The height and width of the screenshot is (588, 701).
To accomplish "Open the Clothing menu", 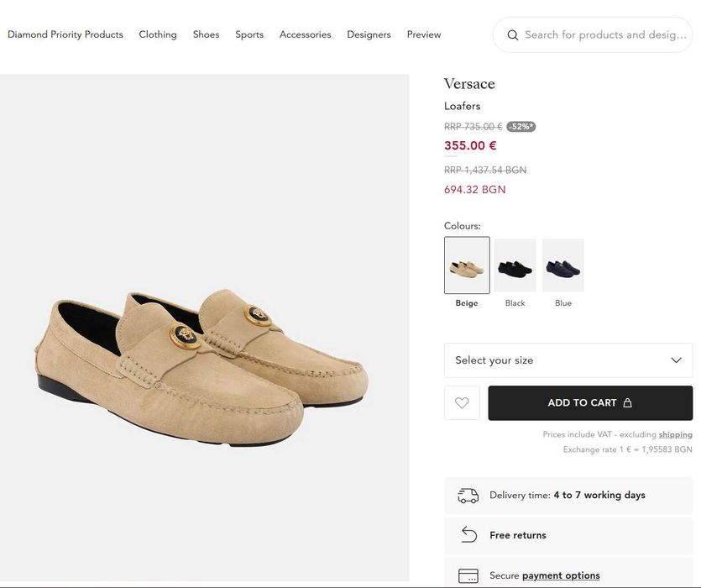I will [x=158, y=34].
